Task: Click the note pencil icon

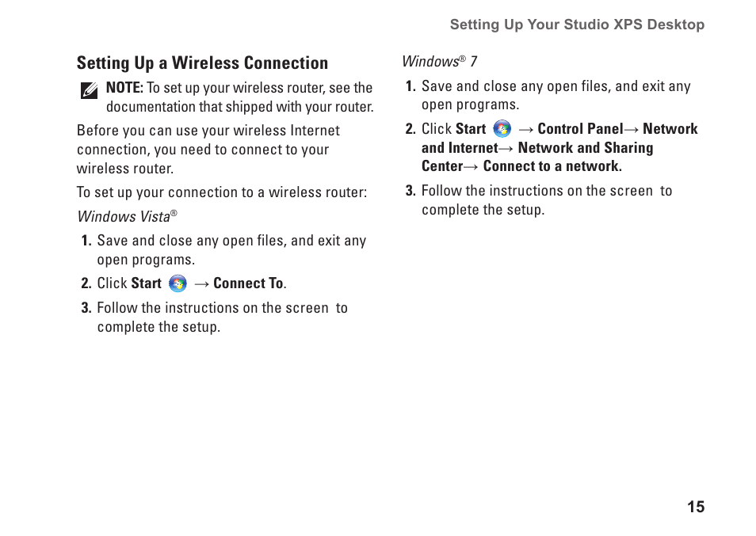Action: (x=90, y=90)
